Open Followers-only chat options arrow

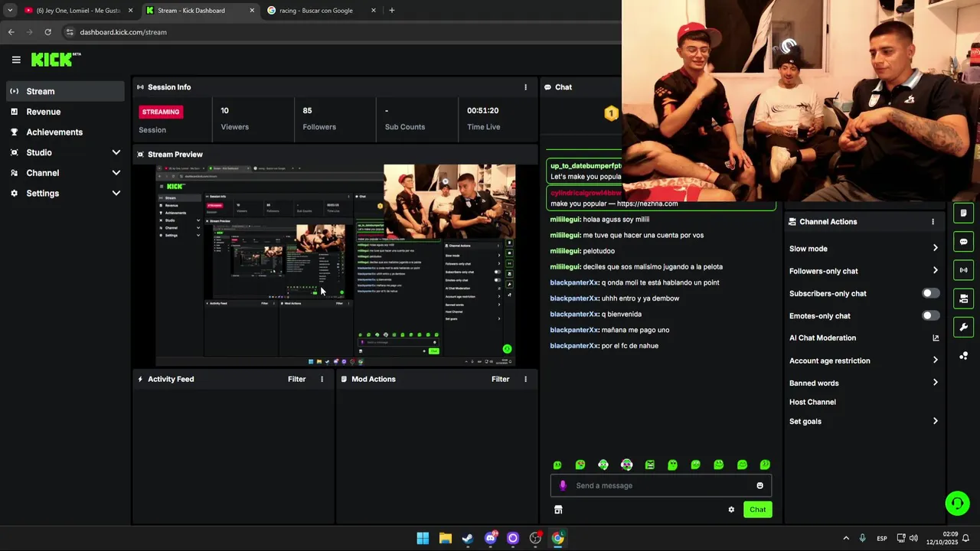pyautogui.click(x=935, y=270)
